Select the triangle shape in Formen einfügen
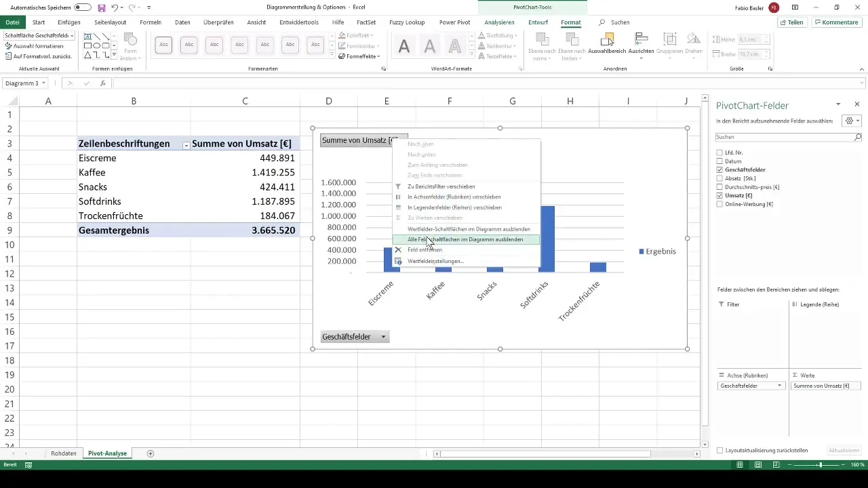The width and height of the screenshot is (868, 488). coord(89,55)
